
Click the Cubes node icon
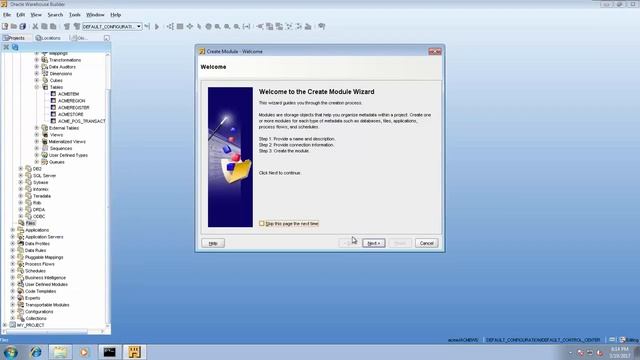[45, 80]
